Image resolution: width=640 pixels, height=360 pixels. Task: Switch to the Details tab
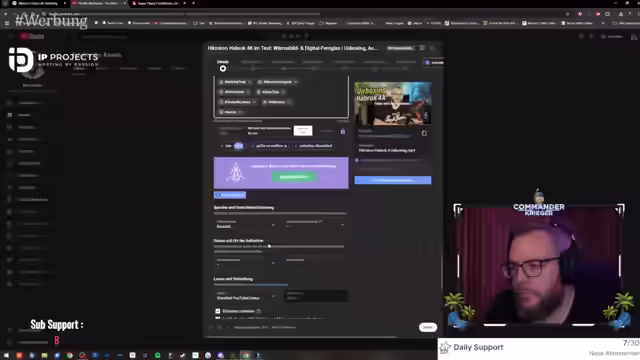point(223,62)
